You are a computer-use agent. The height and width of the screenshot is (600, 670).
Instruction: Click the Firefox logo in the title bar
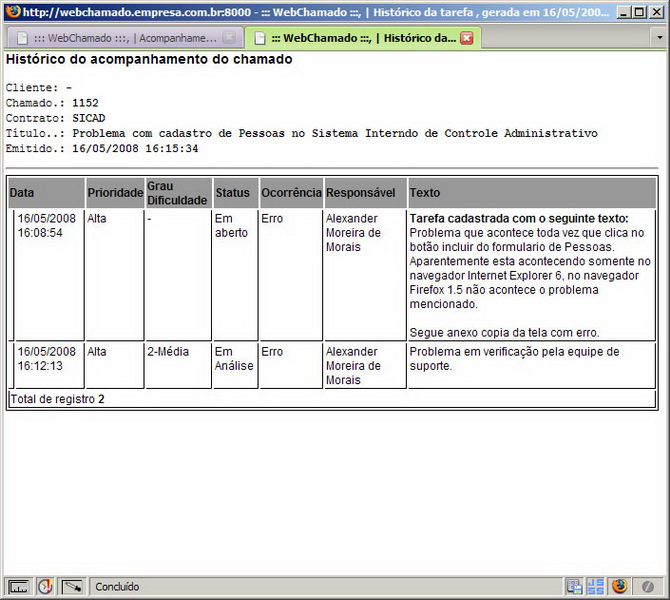click(x=10, y=12)
